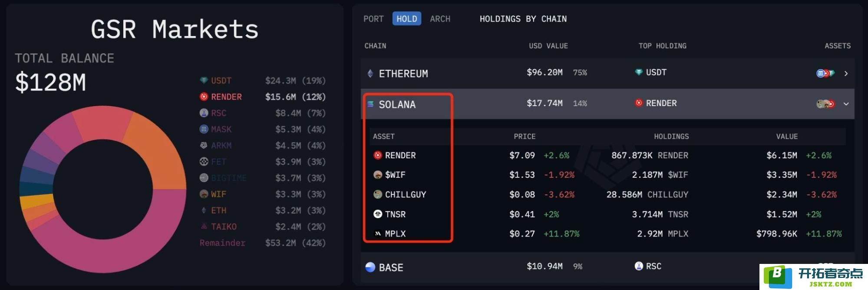
Task: Click the Ethereum chain logo
Action: 370,73
